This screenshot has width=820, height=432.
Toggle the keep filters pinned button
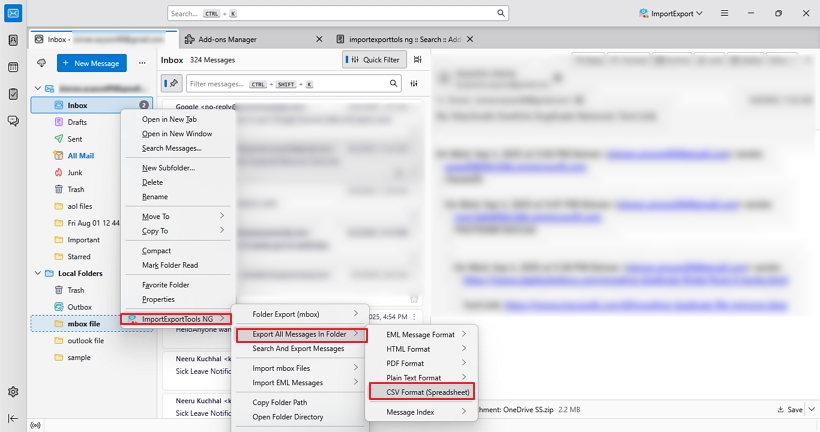coord(171,84)
